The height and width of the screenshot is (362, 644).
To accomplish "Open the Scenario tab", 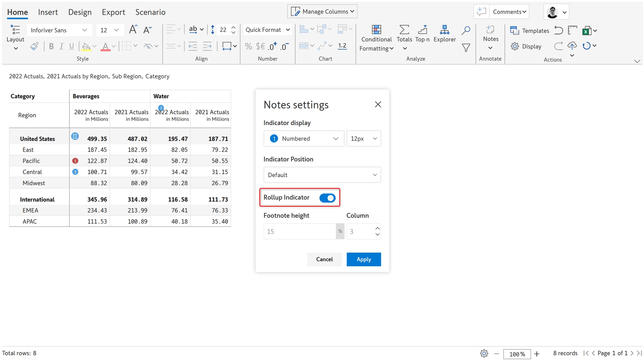I will point(150,12).
